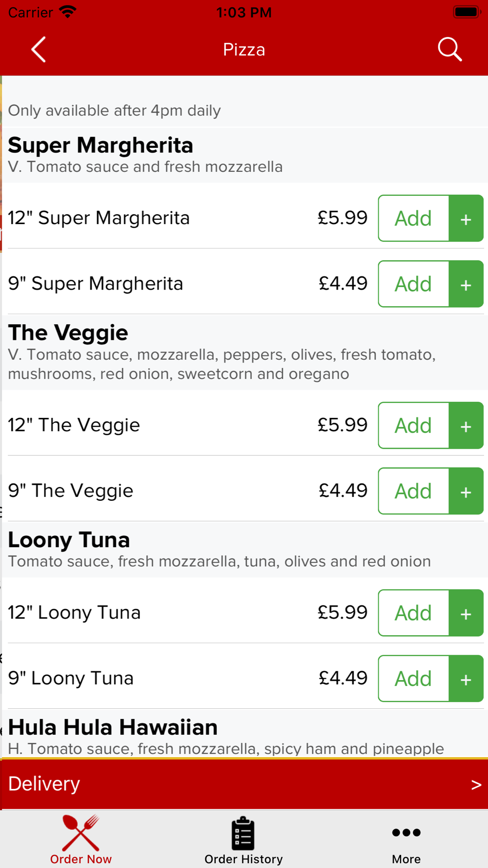Viewport: 488px width, 868px height.
Task: Tap the Loony Tuna section heading
Action: point(69,540)
